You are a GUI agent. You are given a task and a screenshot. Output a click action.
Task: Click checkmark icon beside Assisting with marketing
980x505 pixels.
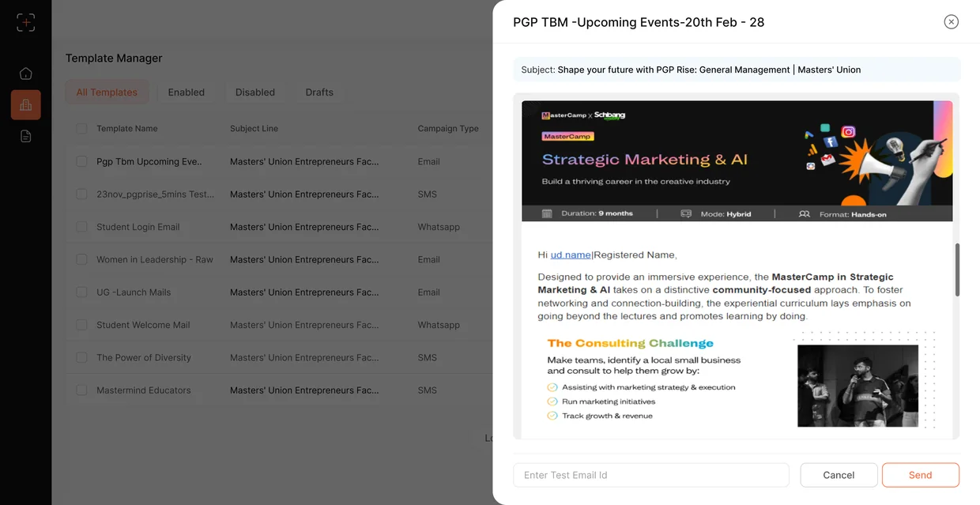(552, 387)
